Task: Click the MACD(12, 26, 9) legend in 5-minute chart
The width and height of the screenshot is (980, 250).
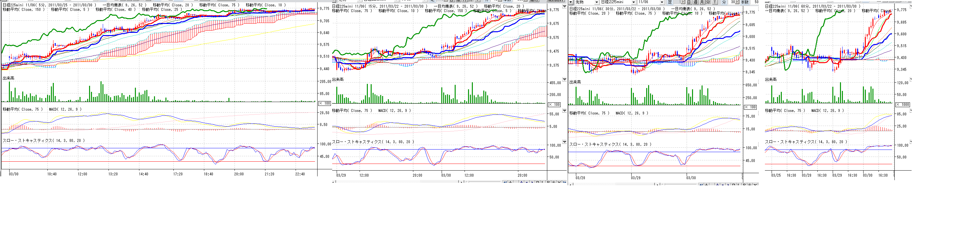Action: [x=65, y=109]
